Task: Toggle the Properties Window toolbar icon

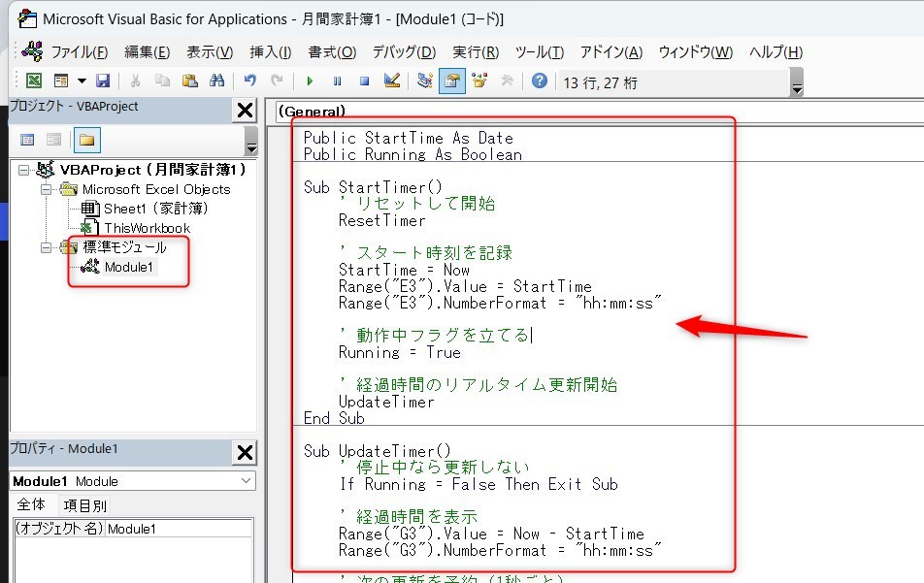Action: 452,81
